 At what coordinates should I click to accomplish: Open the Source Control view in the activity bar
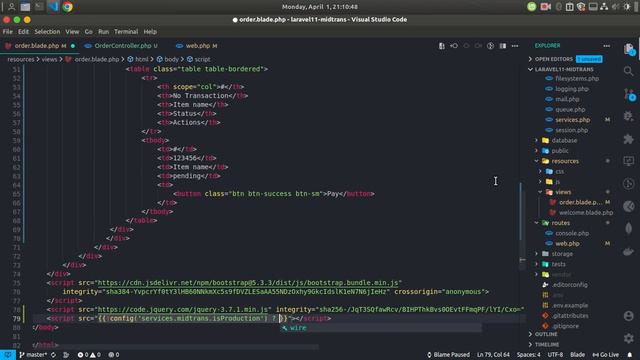[x=629, y=95]
